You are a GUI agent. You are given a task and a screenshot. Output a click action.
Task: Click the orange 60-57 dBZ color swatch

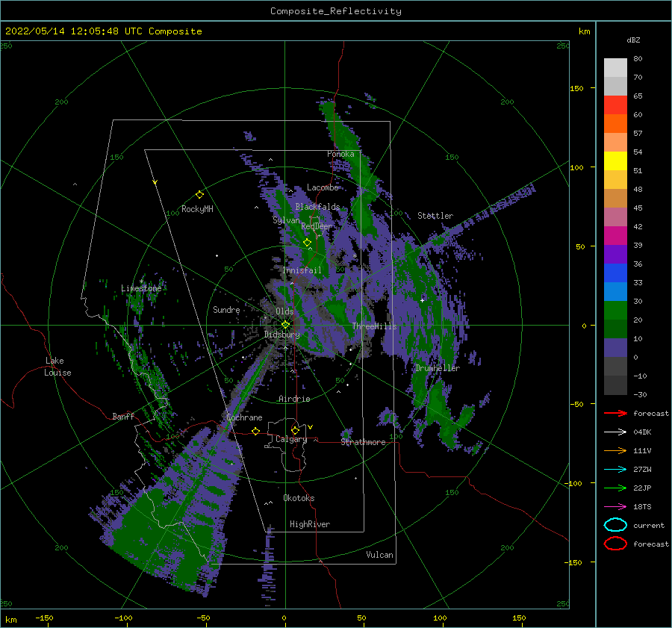click(x=615, y=123)
